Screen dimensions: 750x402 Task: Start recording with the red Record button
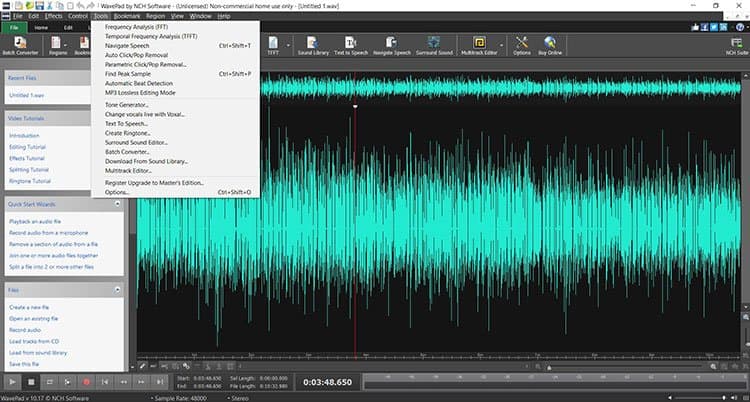86,382
